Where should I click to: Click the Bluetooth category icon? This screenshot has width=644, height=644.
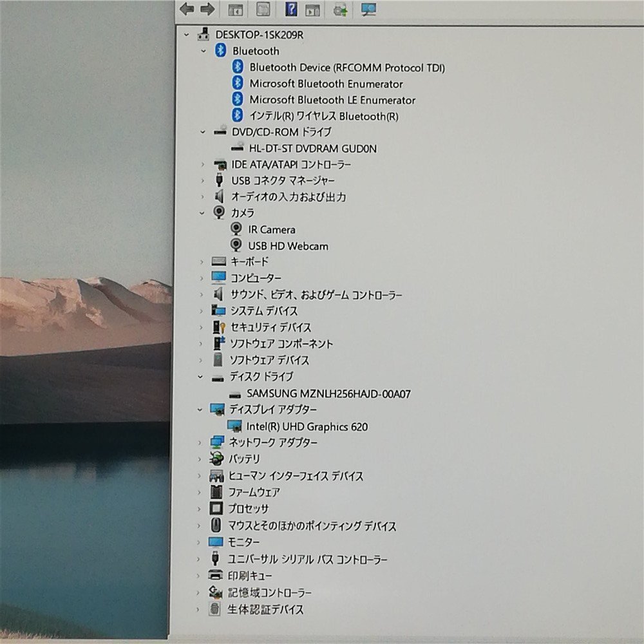219,51
